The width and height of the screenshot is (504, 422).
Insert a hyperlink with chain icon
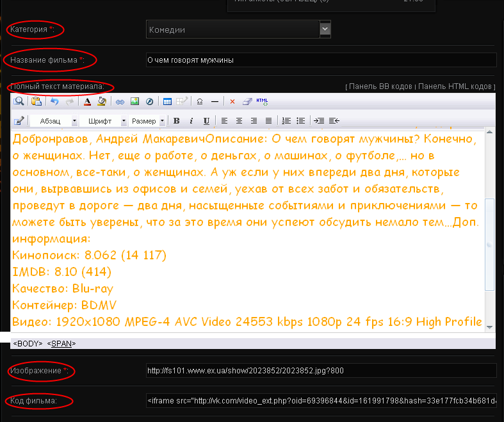click(120, 102)
